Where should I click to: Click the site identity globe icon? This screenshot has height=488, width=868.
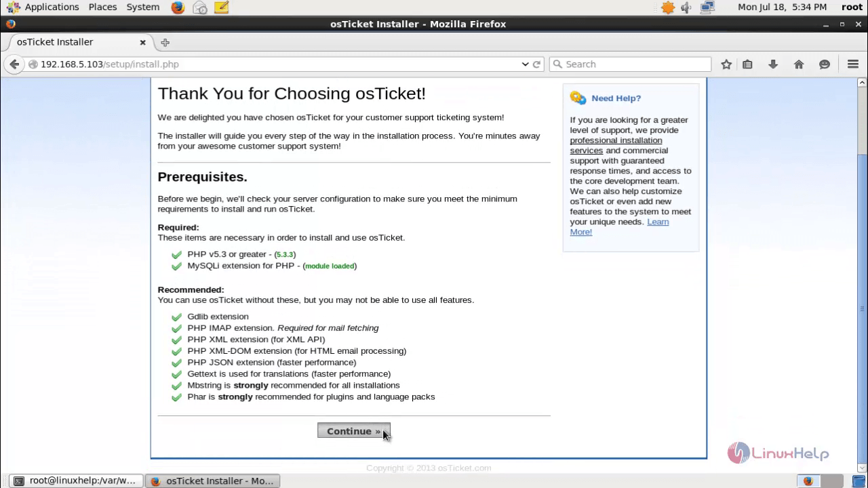point(33,64)
